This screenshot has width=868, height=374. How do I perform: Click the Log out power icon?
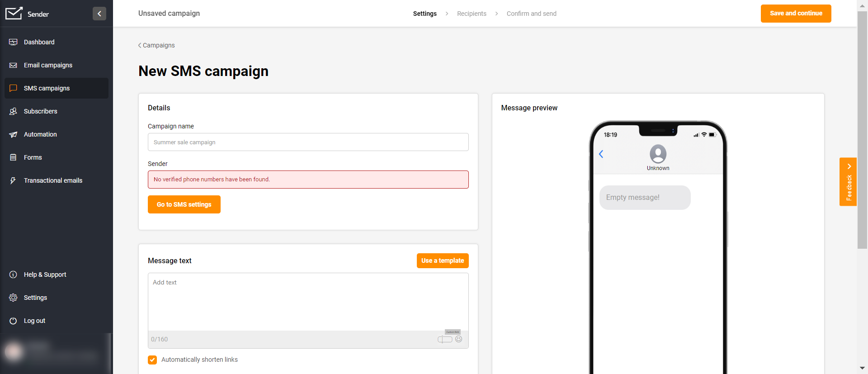click(x=13, y=321)
